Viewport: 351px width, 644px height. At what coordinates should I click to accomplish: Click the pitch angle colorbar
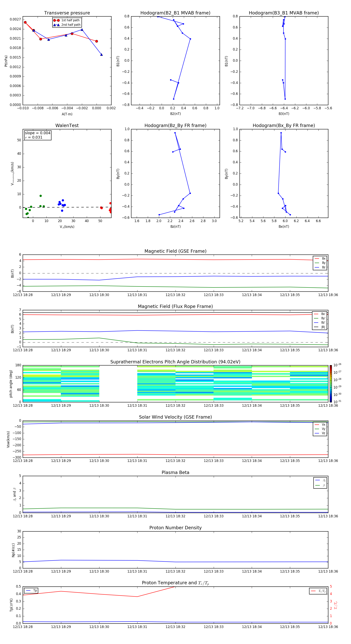(x=331, y=383)
